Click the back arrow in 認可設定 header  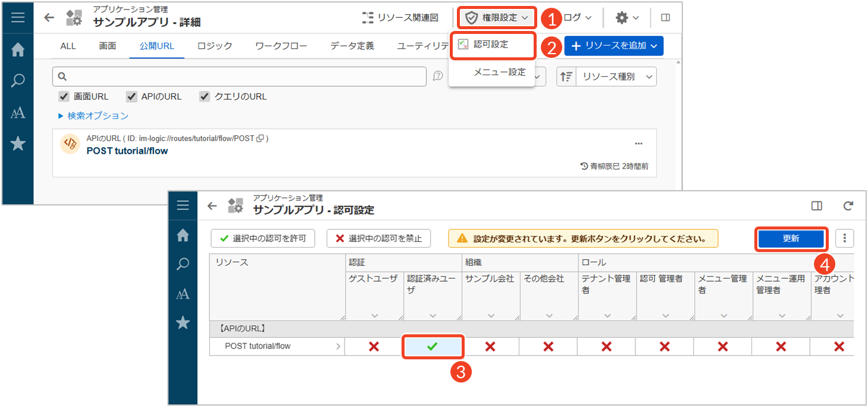pyautogui.click(x=212, y=206)
